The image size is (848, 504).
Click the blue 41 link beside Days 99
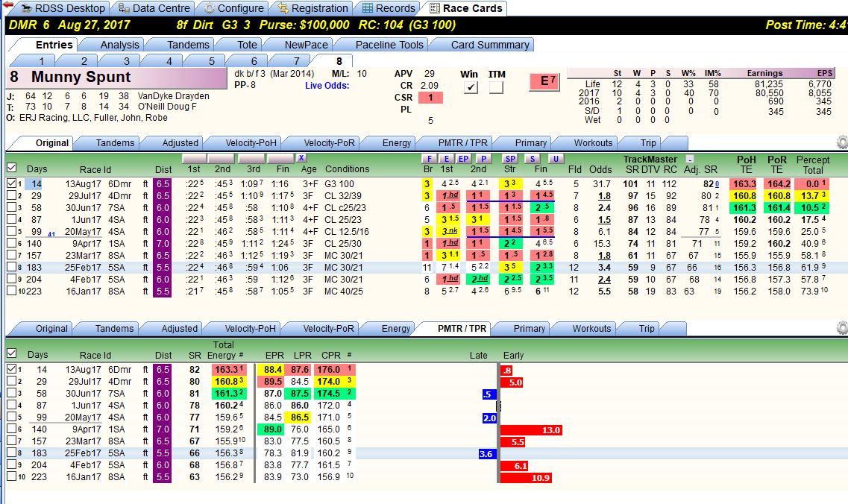point(51,234)
